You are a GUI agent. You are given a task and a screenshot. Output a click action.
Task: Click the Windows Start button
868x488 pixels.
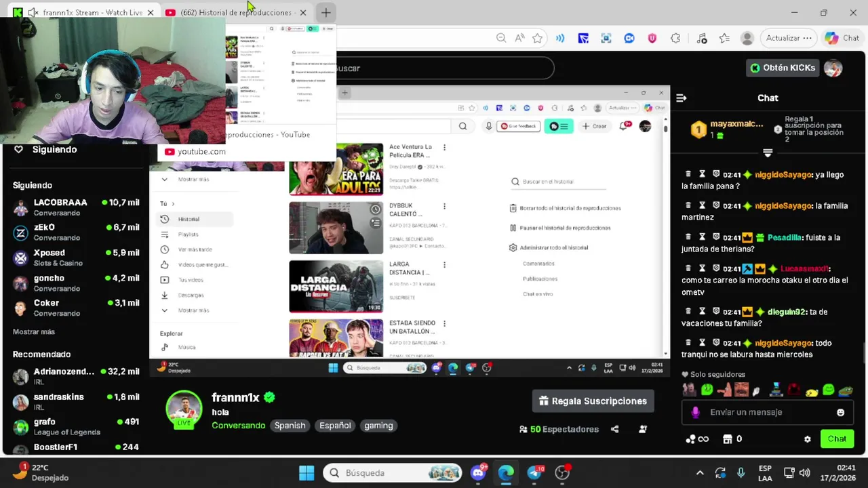pos(307,472)
